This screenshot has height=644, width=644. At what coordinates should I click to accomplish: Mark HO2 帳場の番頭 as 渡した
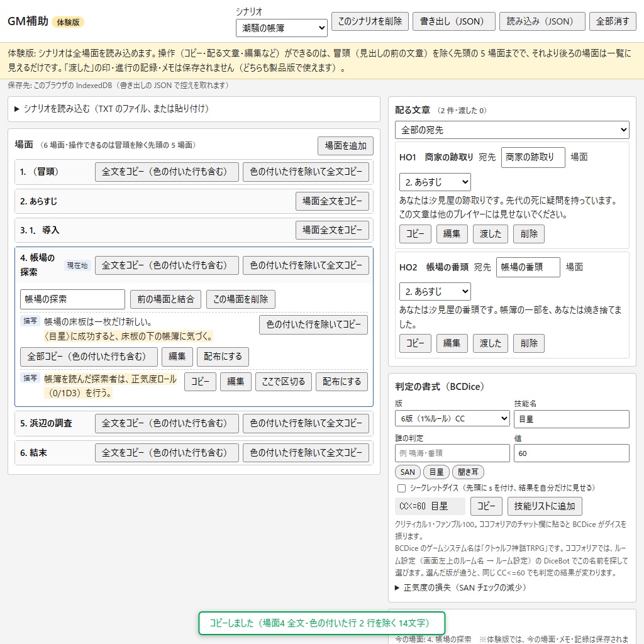[x=491, y=343]
